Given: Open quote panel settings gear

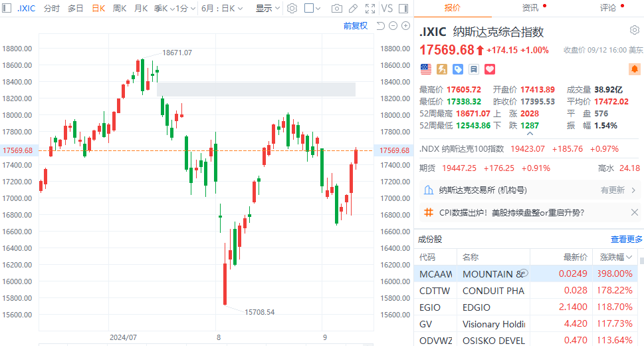Looking at the screenshot, I should pos(635,30).
